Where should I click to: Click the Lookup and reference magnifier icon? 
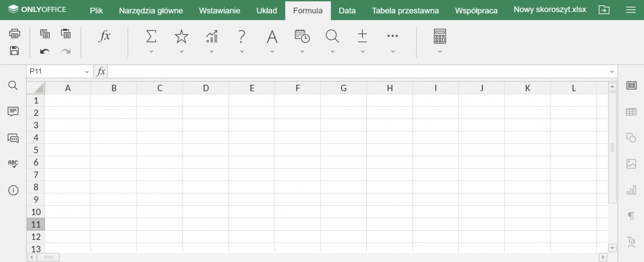tap(332, 37)
